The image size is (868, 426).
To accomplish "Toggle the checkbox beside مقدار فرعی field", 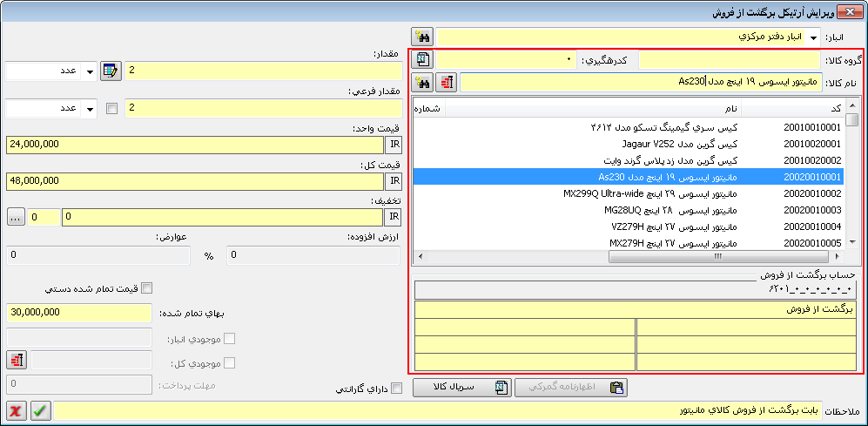I will pos(111,109).
